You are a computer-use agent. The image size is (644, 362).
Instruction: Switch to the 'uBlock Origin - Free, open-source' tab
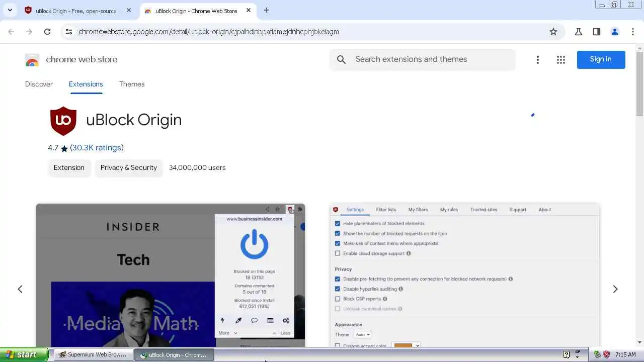75,11
